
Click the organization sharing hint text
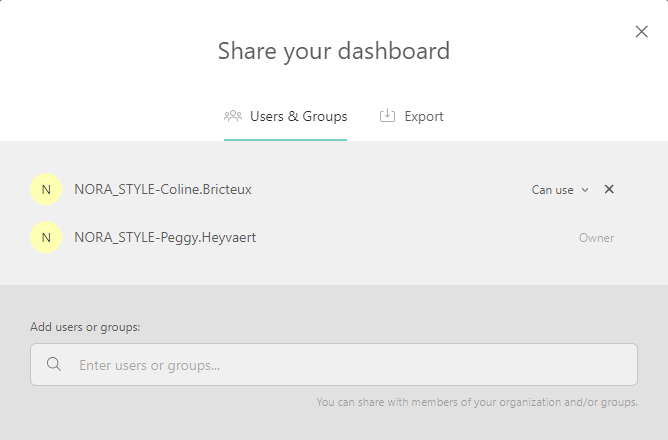pos(477,402)
